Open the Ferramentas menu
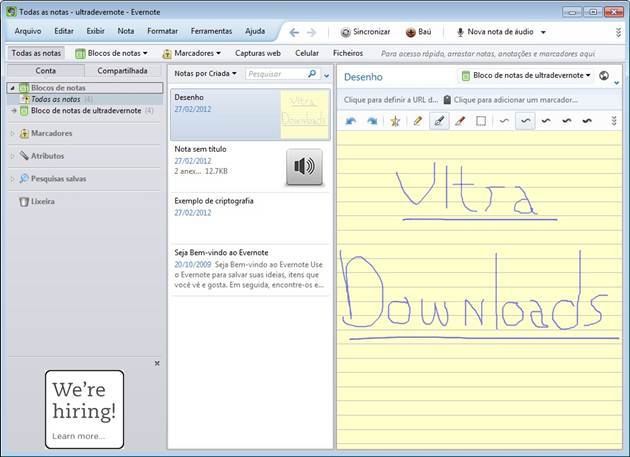630x457 pixels. click(211, 31)
